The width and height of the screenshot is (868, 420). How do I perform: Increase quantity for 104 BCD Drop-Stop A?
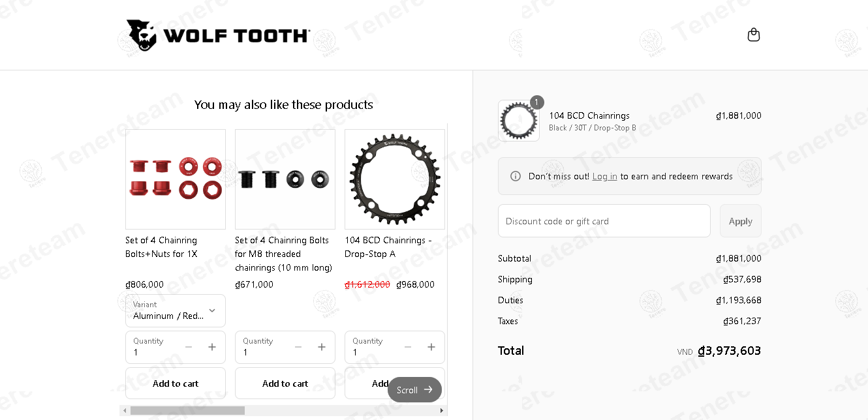click(x=431, y=347)
